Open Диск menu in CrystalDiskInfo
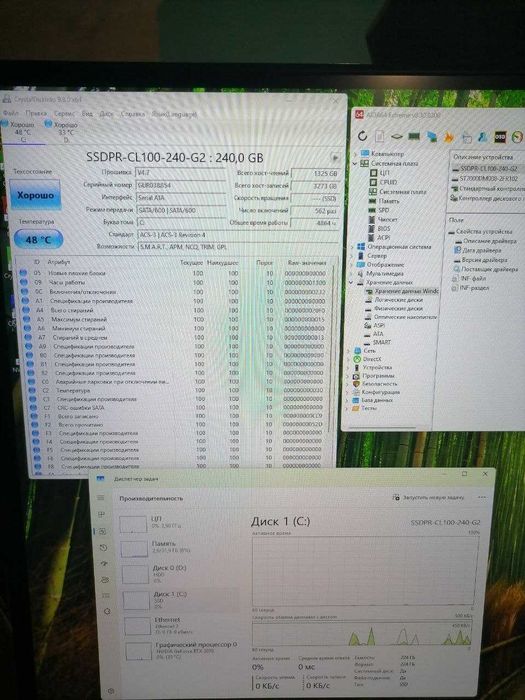 coord(106,114)
